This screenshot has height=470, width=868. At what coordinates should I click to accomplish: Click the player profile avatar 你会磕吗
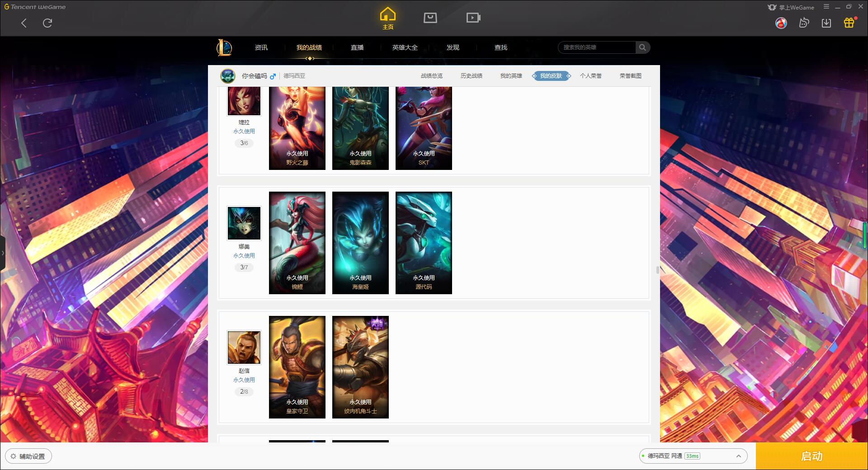pos(228,76)
